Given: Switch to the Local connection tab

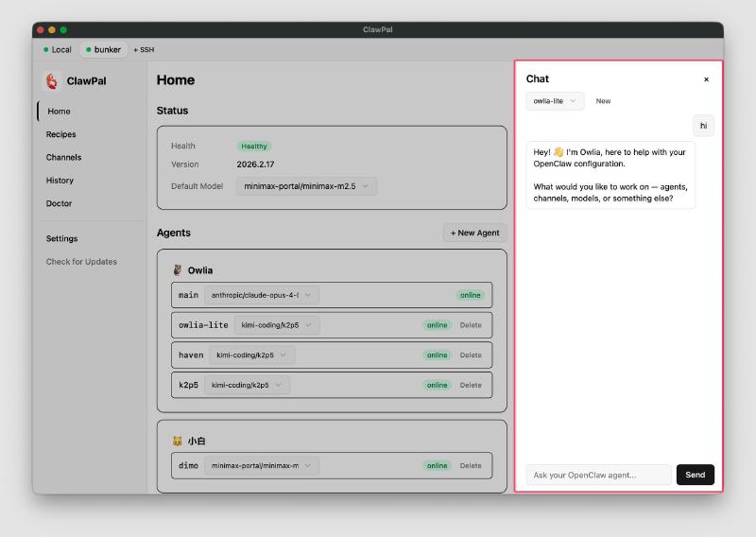Looking at the screenshot, I should coord(57,49).
